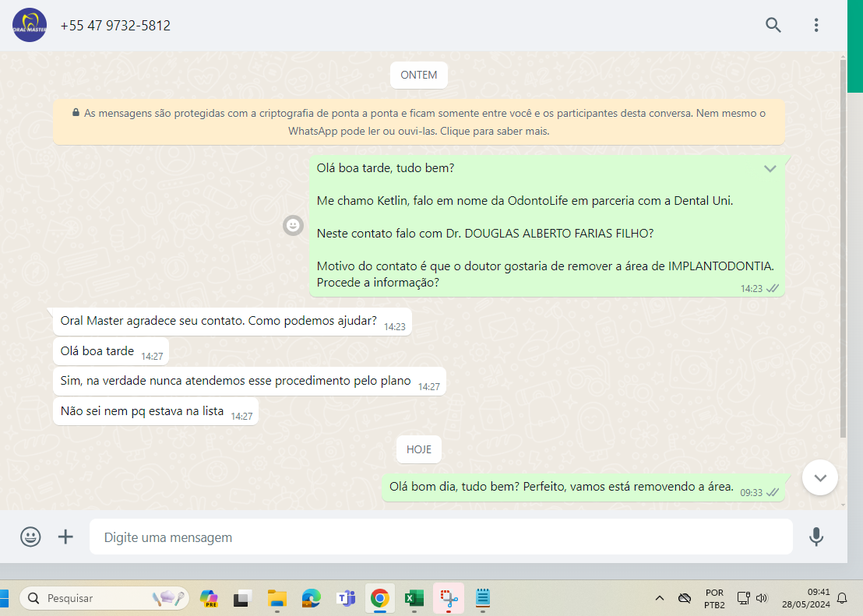The image size is (863, 616).
Task: Select sent message 'Olá bom dia, tudo bem?'
Action: pyautogui.click(x=583, y=488)
